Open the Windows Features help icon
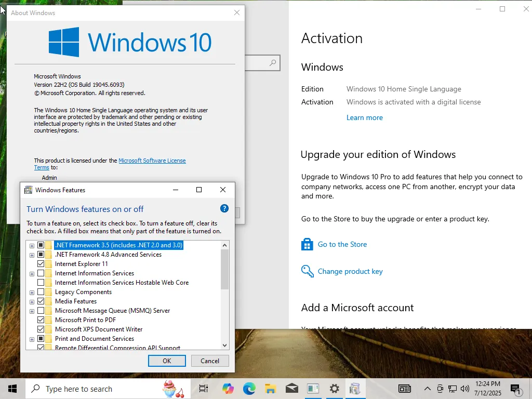This screenshot has width=532, height=399. pos(224,208)
